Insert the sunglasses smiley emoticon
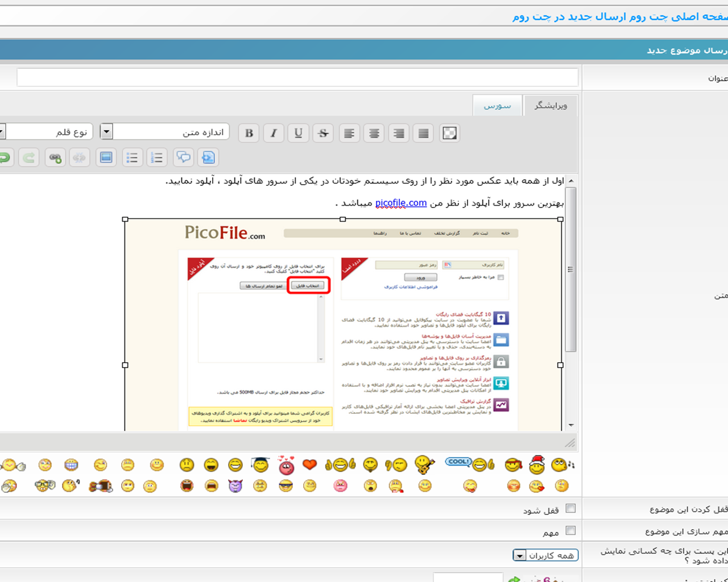728x582 pixels. (x=286, y=485)
